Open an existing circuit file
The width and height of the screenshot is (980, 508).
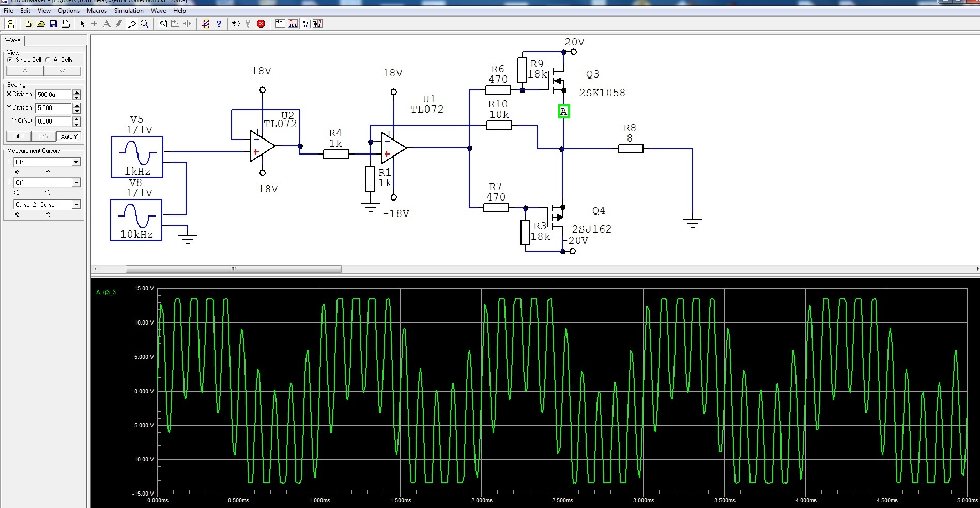[41, 24]
